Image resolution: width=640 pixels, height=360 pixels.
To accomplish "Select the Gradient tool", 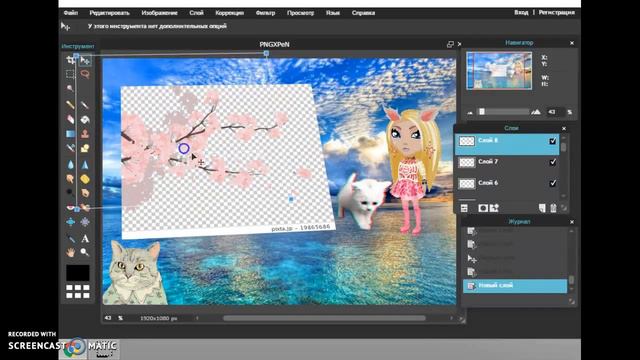I will click(71, 133).
